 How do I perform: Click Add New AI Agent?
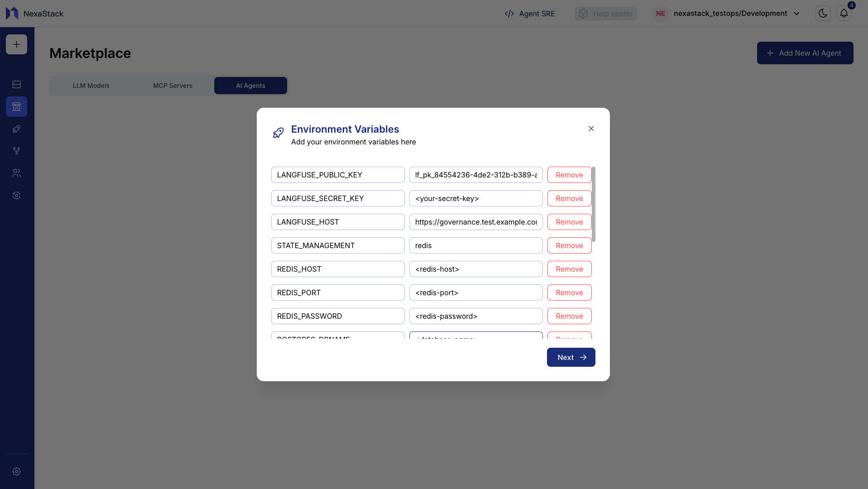coord(805,53)
